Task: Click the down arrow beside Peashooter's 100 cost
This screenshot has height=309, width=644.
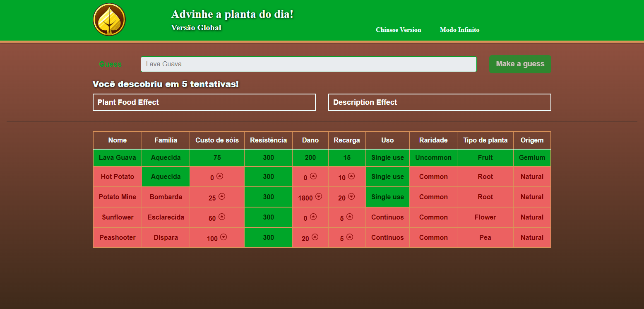Action: [223, 237]
